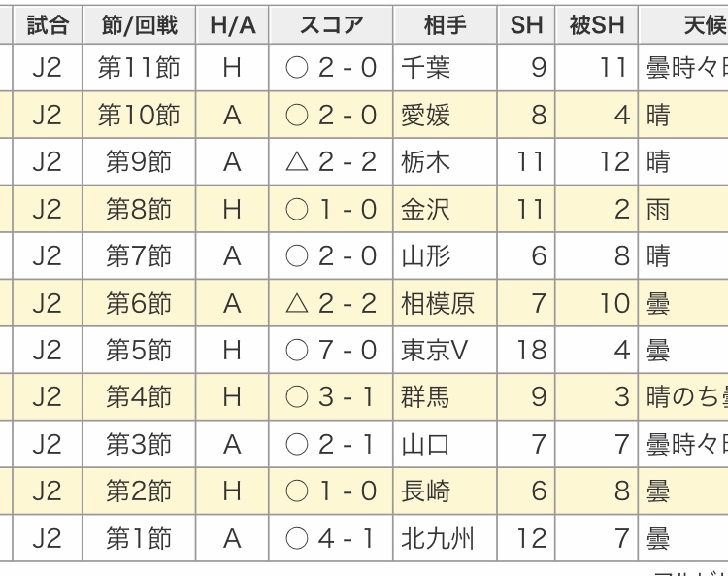The image size is (728, 576).
Task: Select the 栃木 opponent entry
Action: tap(425, 162)
